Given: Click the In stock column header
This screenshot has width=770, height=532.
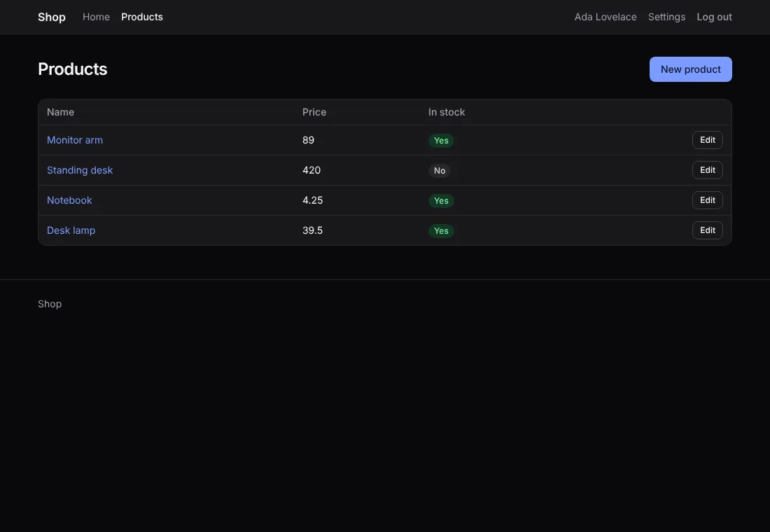Looking at the screenshot, I should tap(447, 112).
